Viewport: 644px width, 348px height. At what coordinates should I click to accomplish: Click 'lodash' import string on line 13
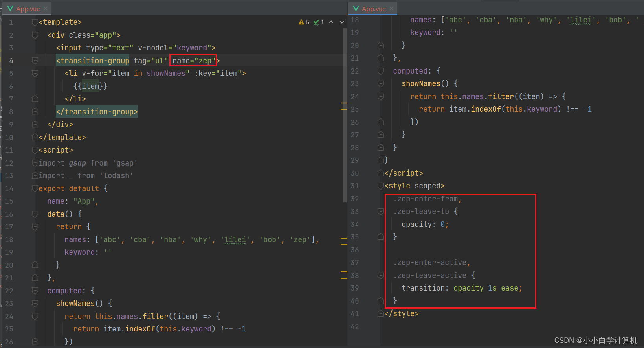116,176
